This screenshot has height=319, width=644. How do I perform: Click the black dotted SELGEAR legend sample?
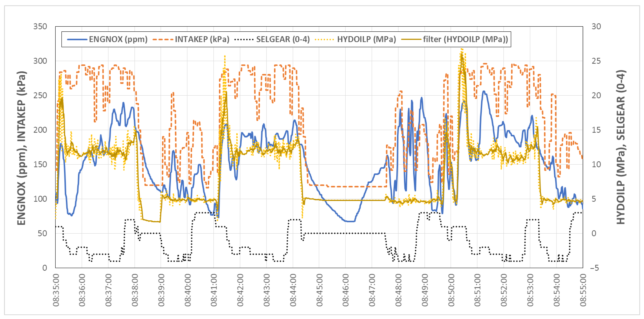[x=244, y=40]
